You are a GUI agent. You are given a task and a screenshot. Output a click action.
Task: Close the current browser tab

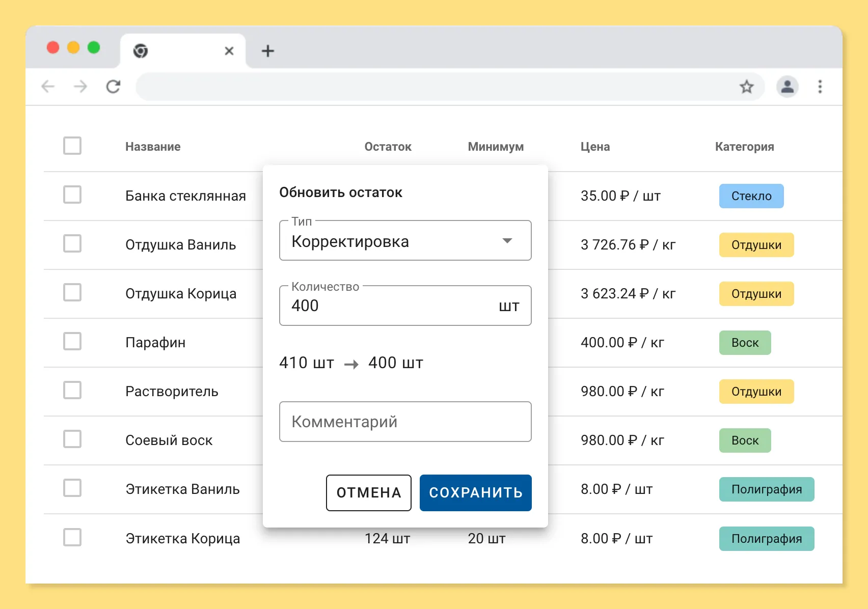229,51
